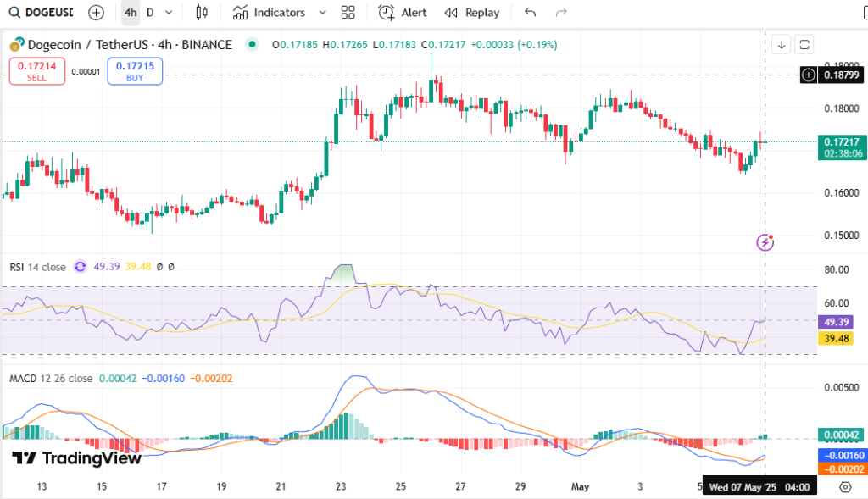
Task: Undo the last chart action
Action: 530,12
